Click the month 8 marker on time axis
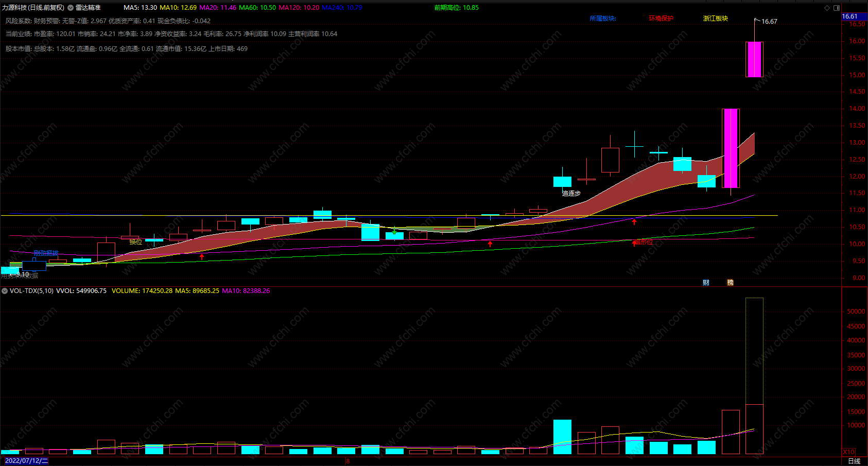 348,461
